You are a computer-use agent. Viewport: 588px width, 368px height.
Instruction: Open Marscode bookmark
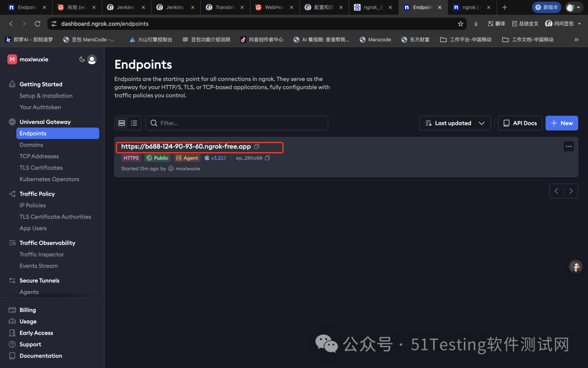375,39
